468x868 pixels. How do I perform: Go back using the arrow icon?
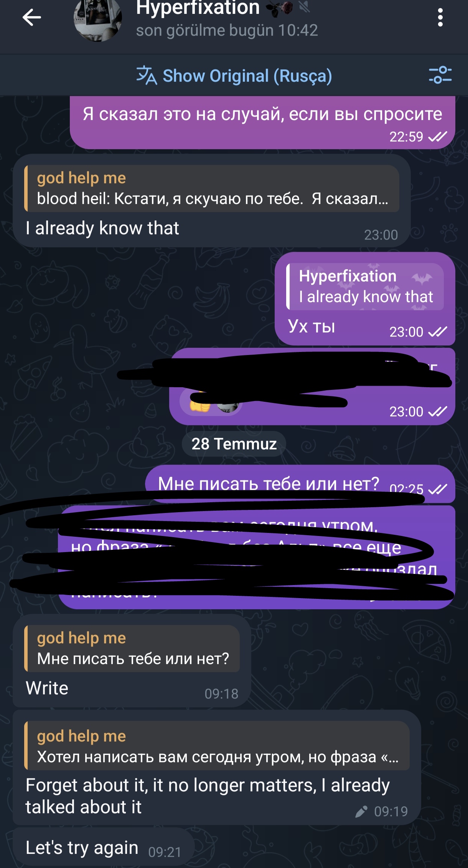pos(31,18)
